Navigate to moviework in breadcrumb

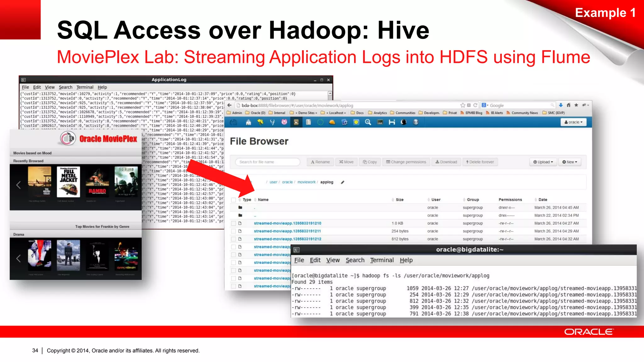point(306,182)
